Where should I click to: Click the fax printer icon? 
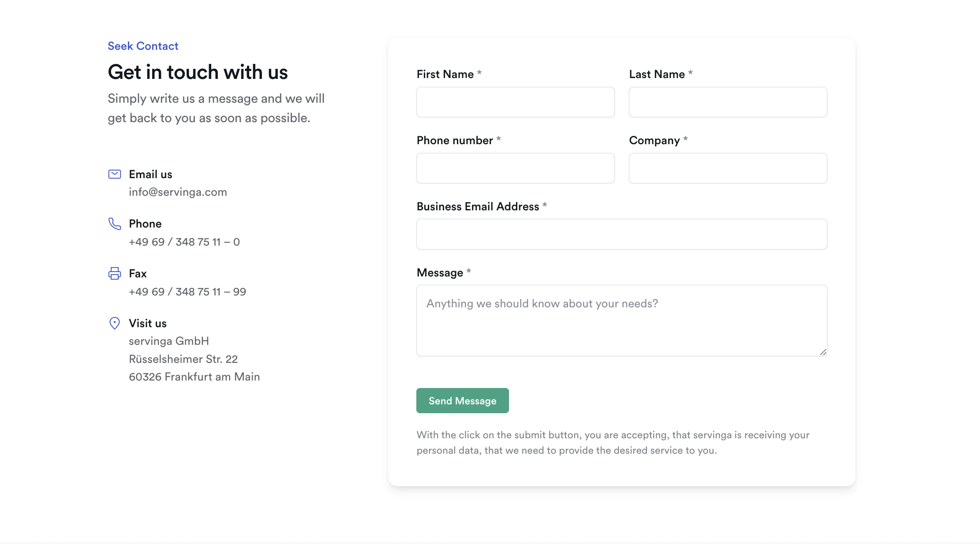(x=115, y=273)
